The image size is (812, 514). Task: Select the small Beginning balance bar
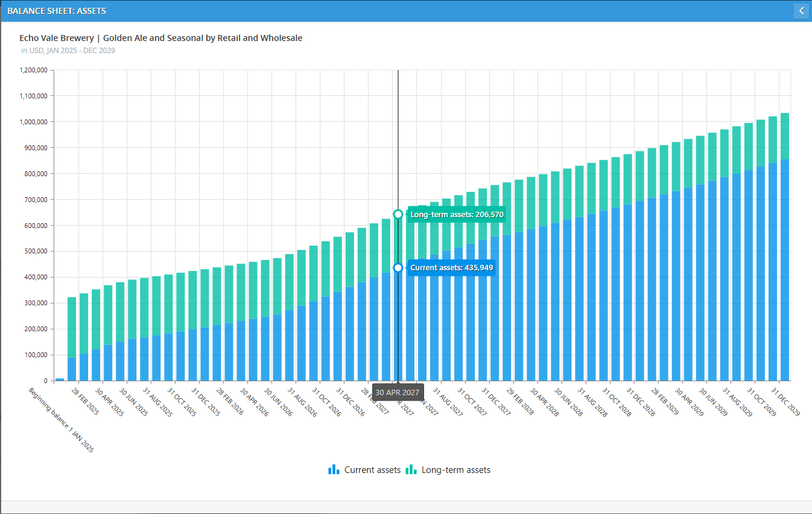[60, 379]
